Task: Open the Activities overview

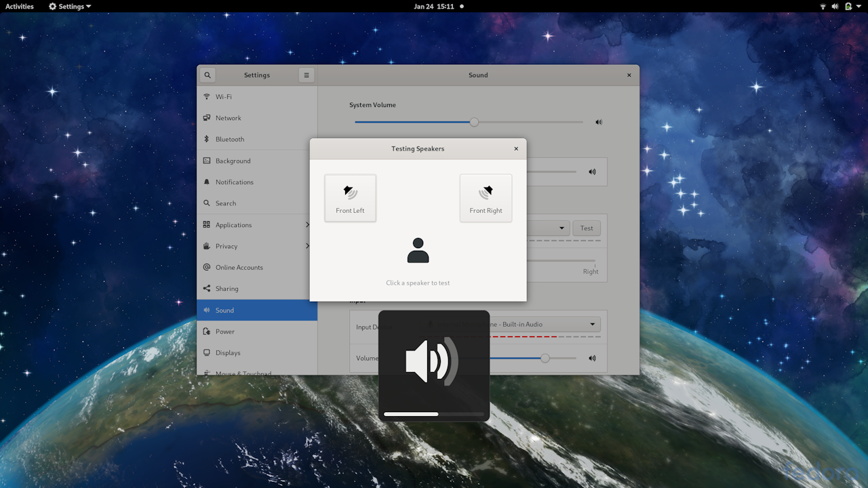Action: click(x=20, y=6)
